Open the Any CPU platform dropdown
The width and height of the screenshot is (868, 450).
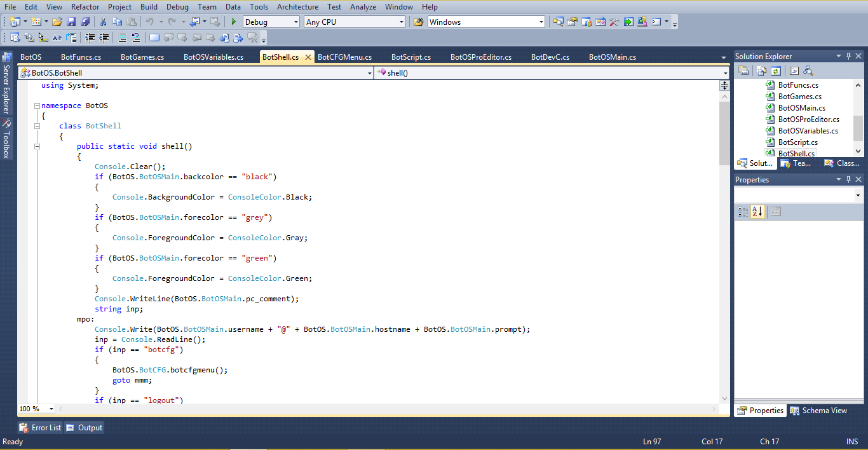(x=400, y=21)
